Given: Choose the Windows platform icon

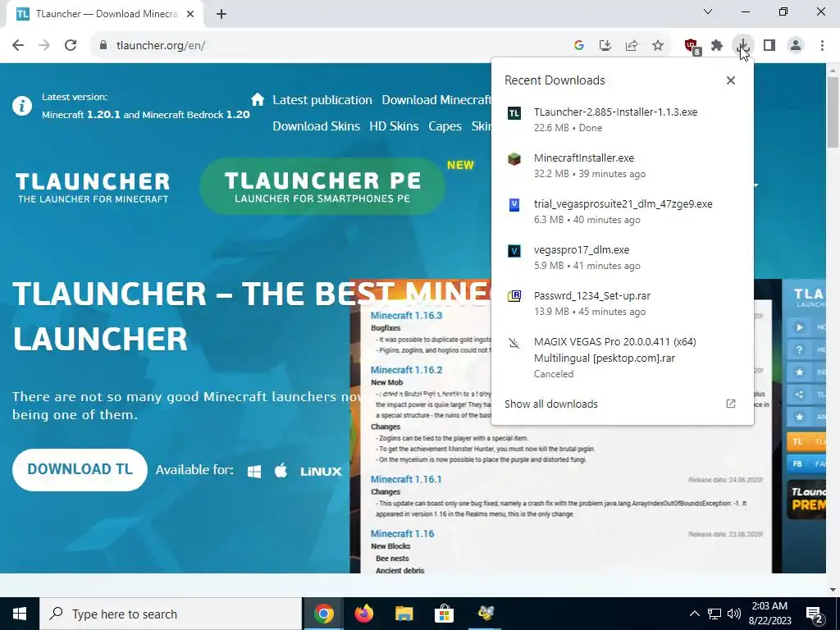Looking at the screenshot, I should (x=254, y=472).
